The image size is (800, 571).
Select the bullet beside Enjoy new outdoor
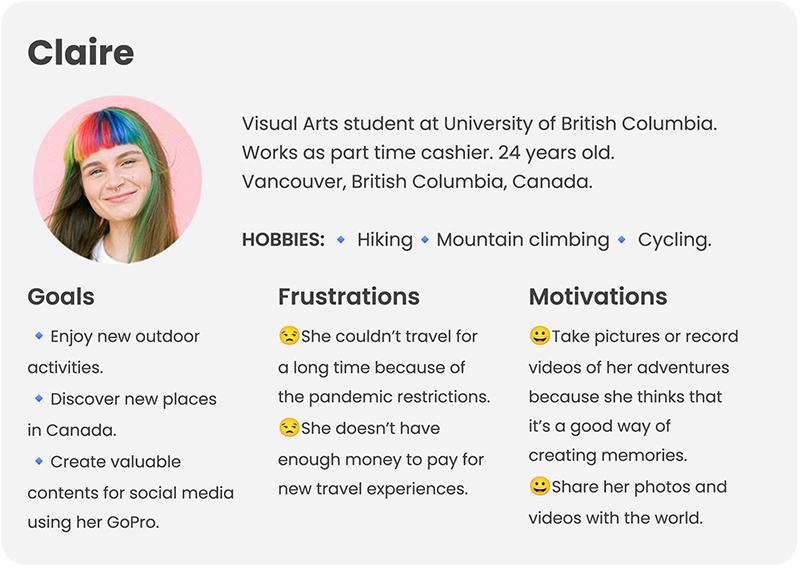[x=39, y=336]
